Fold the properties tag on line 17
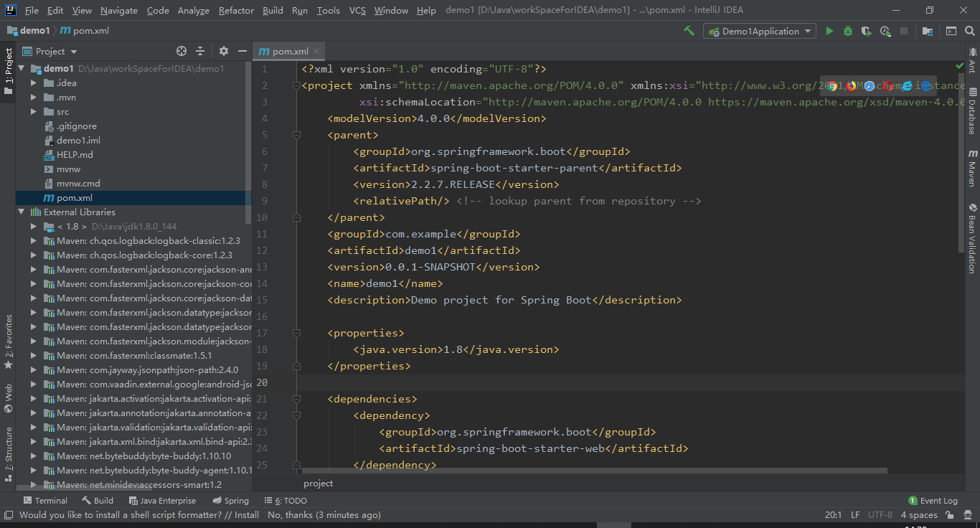The image size is (980, 528). (296, 333)
